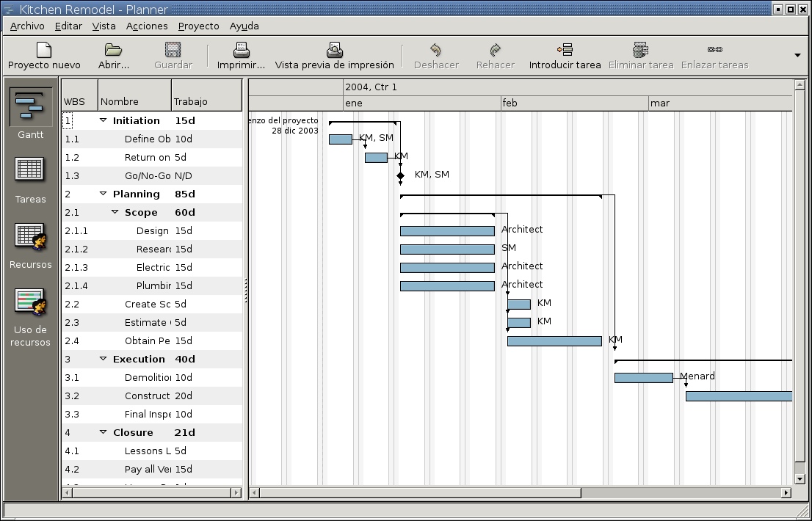
Task: Click Gantt chart horizontal scroll right arrow
Action: point(786,492)
